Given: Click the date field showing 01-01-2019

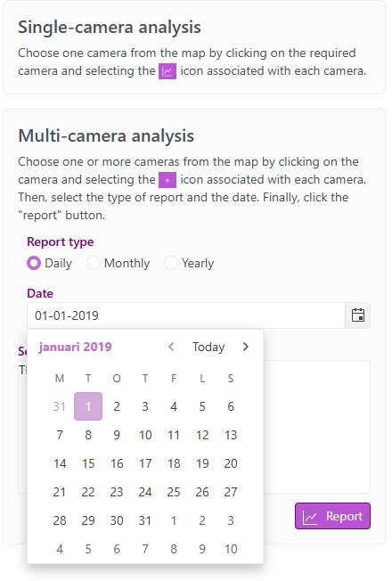Looking at the screenshot, I should [186, 315].
